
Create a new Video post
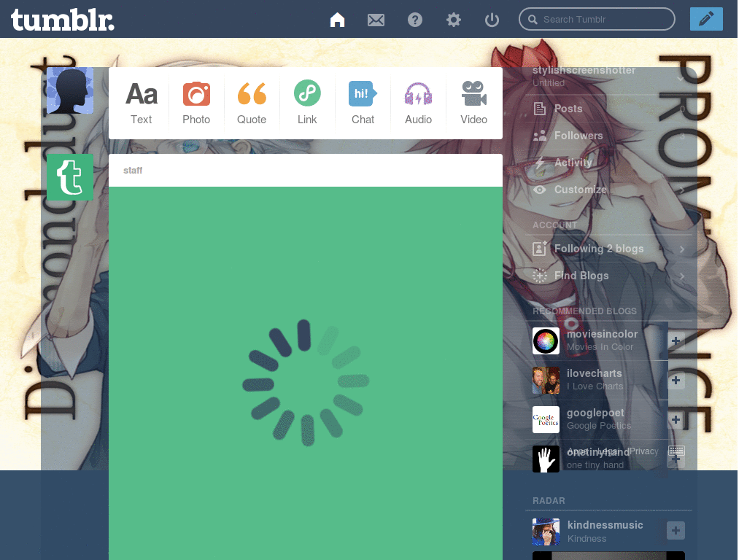[473, 104]
